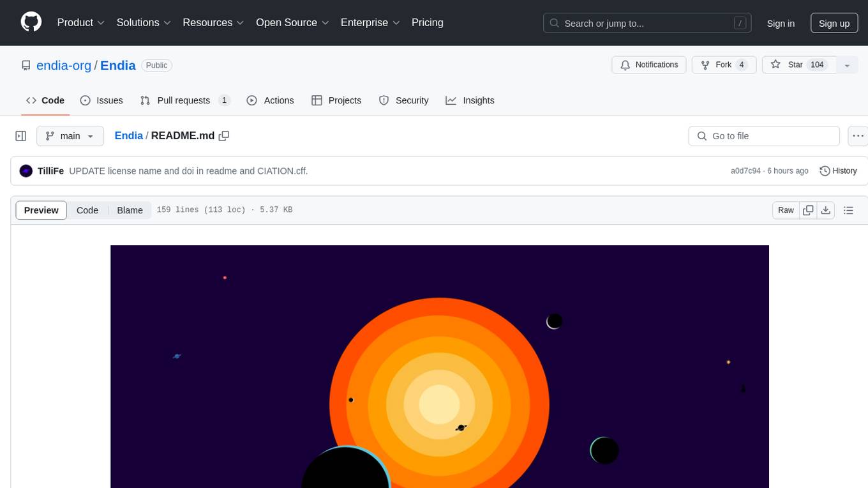Open the Pull requests tab
This screenshot has width=868, height=488.
(185, 100)
